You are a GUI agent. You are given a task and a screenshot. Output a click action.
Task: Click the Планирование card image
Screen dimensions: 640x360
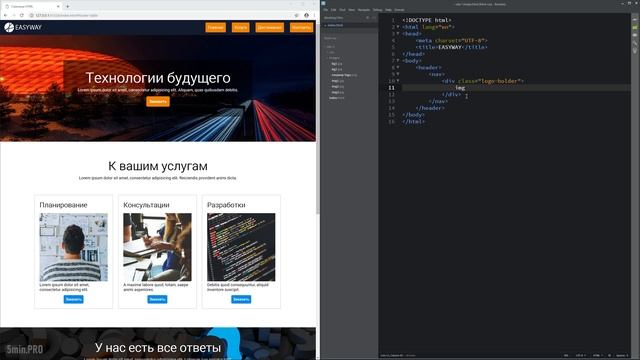73,247
